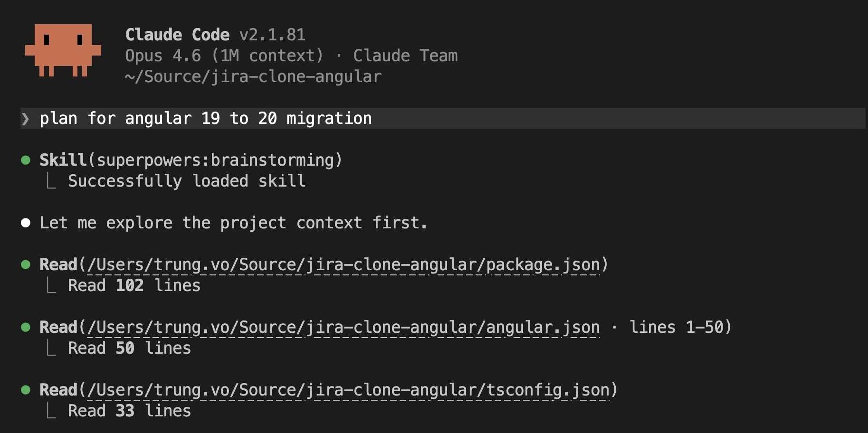Viewport: 868px width, 433px height.
Task: Open the package.json file path link
Action: pos(343,264)
